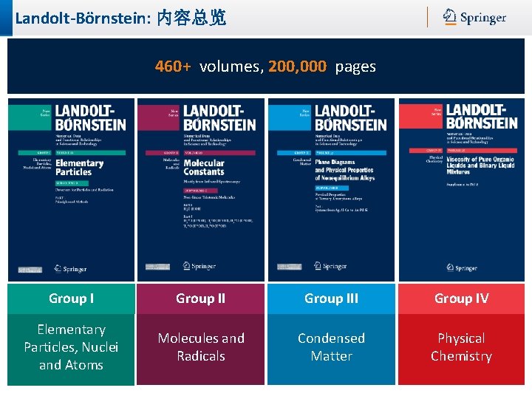This screenshot has width=532, height=399.
Task: Click the word 'pages' in the banner
Action: click(355, 67)
